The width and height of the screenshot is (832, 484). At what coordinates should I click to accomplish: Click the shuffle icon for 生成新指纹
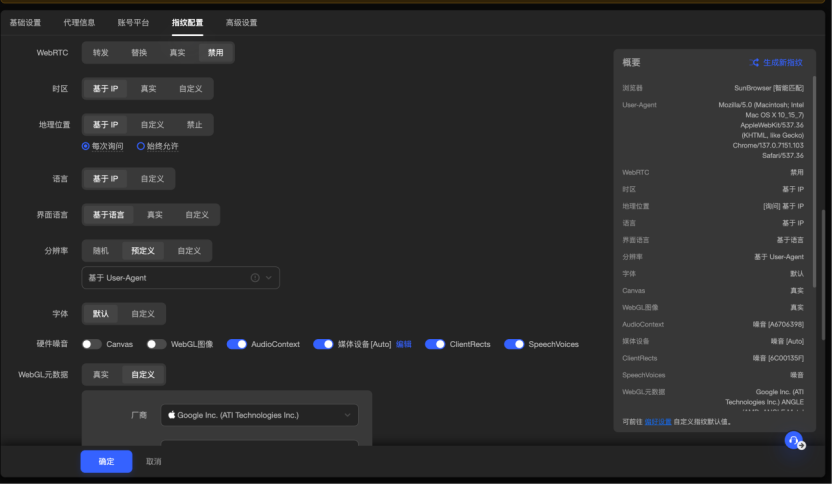[x=755, y=62]
